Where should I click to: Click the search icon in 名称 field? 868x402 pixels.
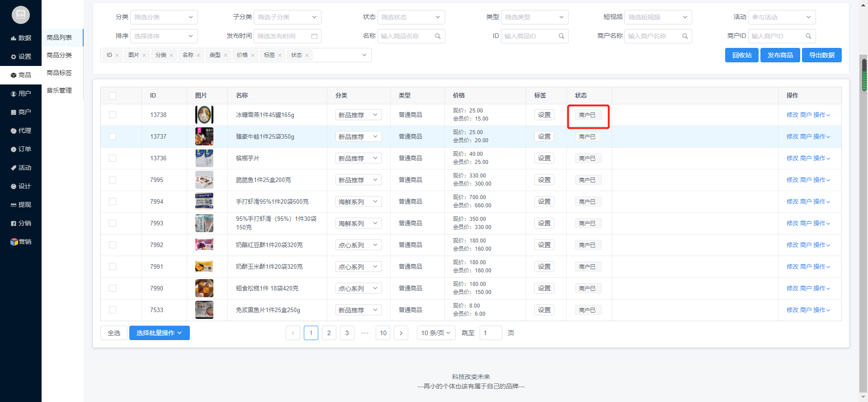pos(438,36)
